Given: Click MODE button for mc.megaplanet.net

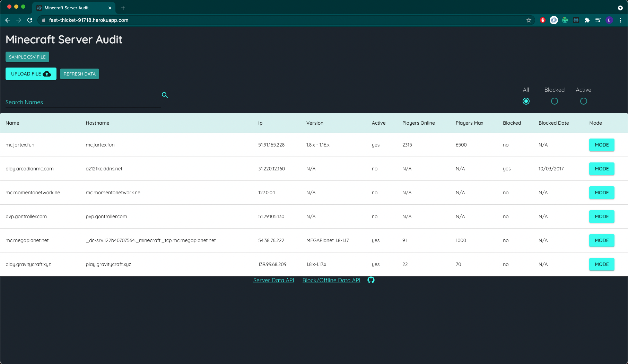Looking at the screenshot, I should click(602, 240).
